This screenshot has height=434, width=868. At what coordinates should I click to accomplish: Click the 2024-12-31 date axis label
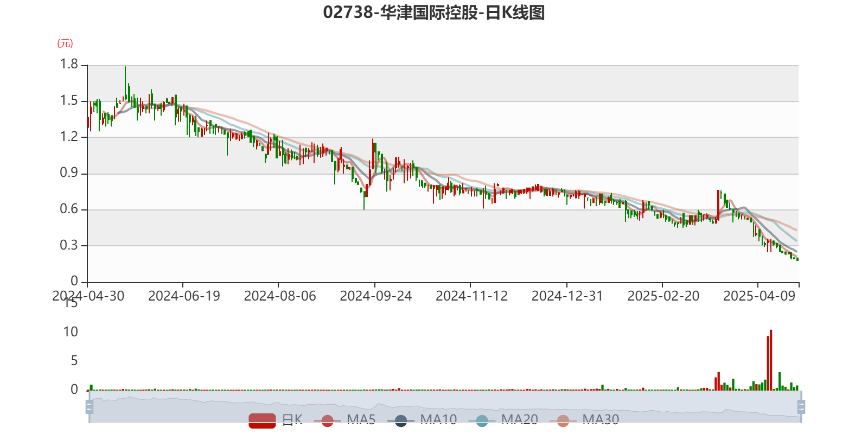pyautogui.click(x=567, y=296)
